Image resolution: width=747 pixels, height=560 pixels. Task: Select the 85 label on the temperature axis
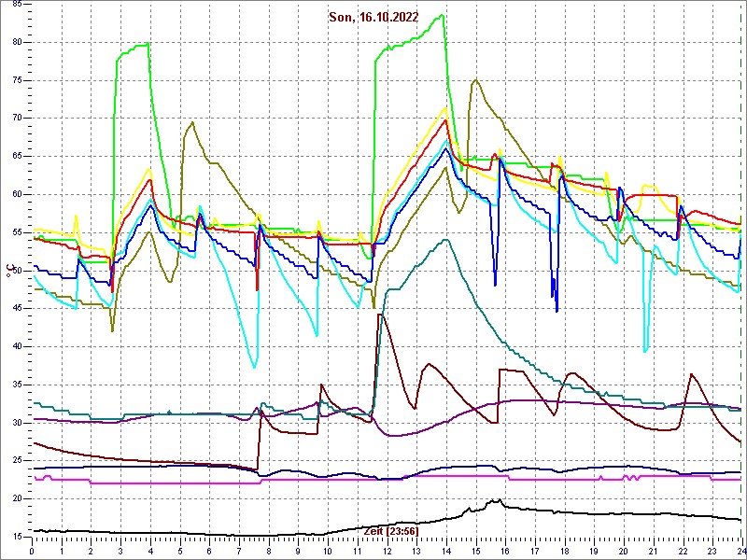pos(16,5)
